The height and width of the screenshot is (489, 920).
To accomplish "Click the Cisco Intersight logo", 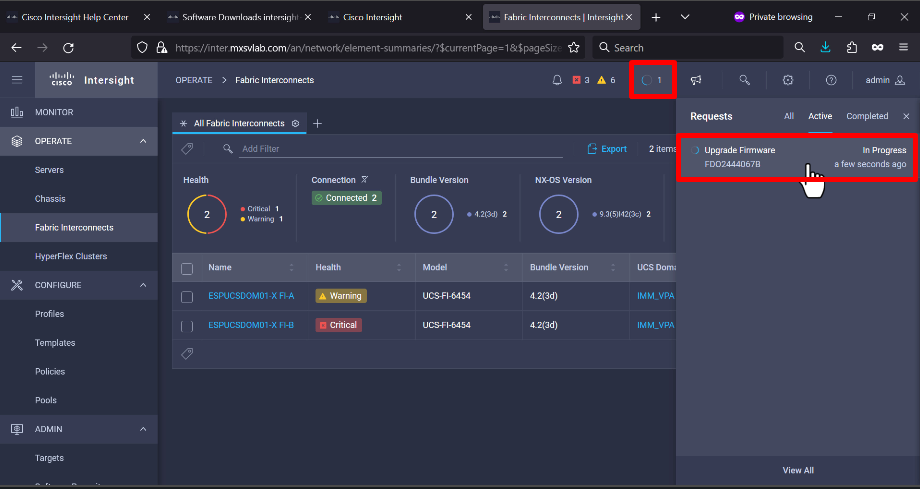I will (x=92, y=80).
